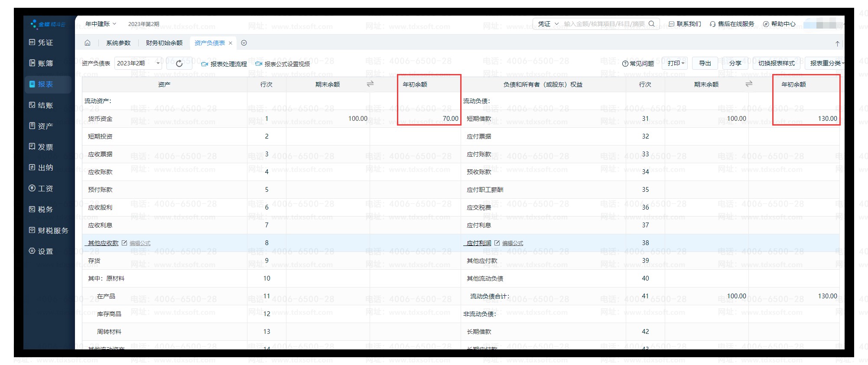Switch to the 系统参数 tab
Viewport: 868px width, 365px height.
click(118, 43)
